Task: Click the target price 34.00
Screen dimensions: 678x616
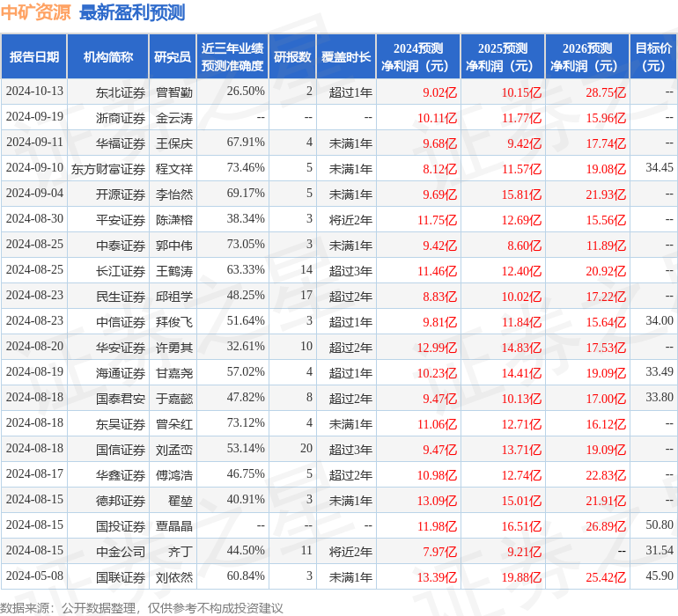Action: [660, 320]
